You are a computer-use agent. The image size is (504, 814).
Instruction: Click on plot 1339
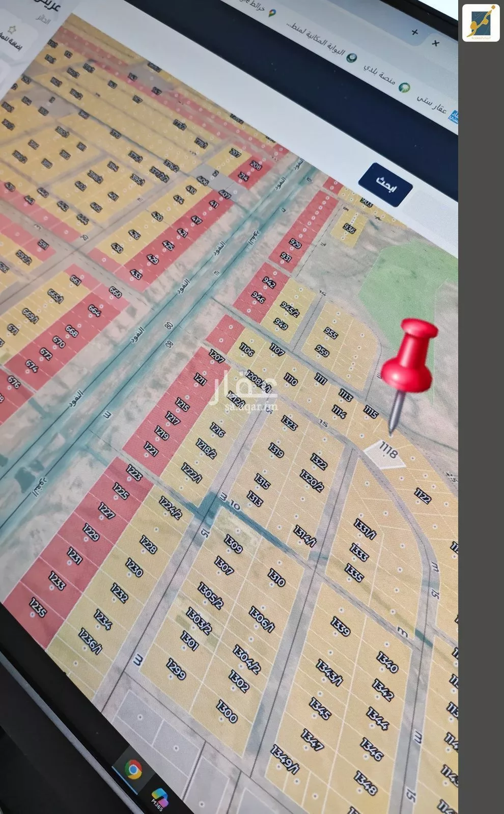coord(340,626)
